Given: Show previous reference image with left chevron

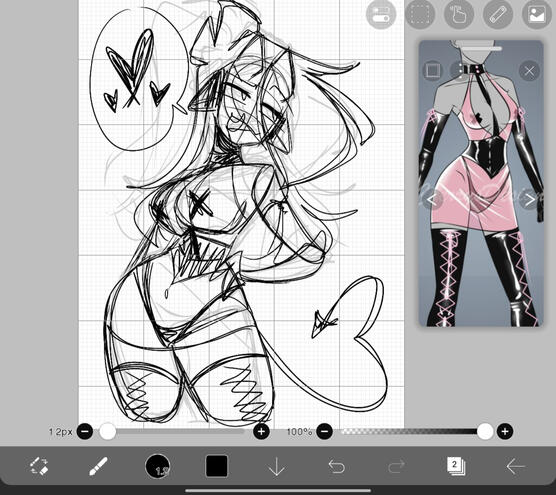Looking at the screenshot, I should [x=432, y=200].
